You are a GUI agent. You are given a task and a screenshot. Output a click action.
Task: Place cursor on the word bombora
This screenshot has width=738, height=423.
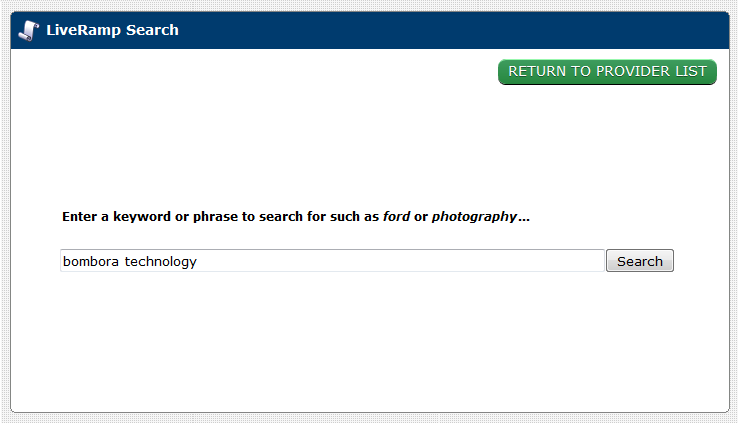pyautogui.click(x=91, y=261)
